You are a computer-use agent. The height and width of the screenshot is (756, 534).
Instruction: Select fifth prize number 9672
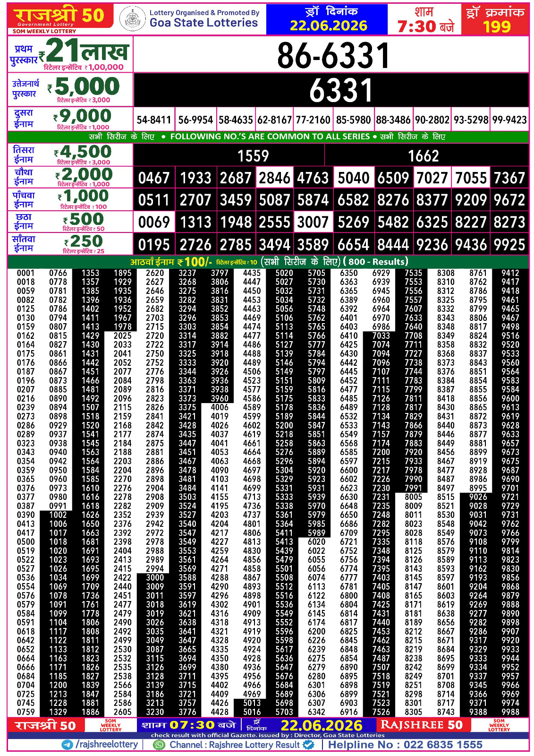(509, 200)
